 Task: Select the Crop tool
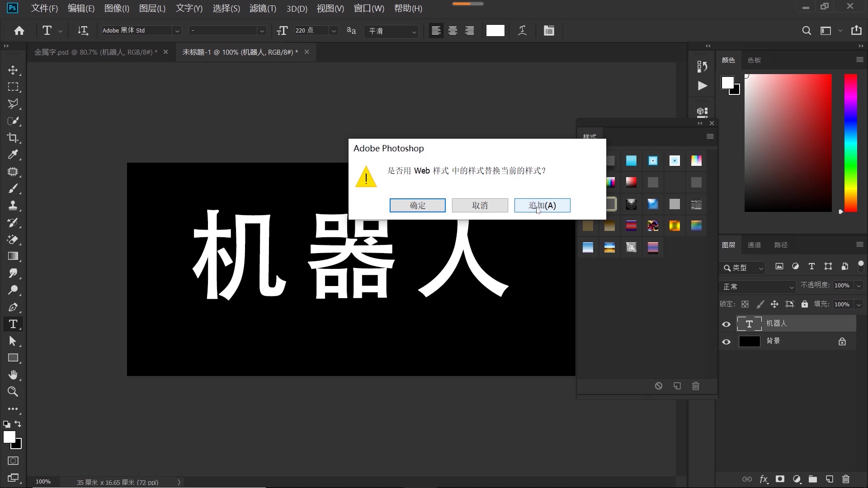13,138
